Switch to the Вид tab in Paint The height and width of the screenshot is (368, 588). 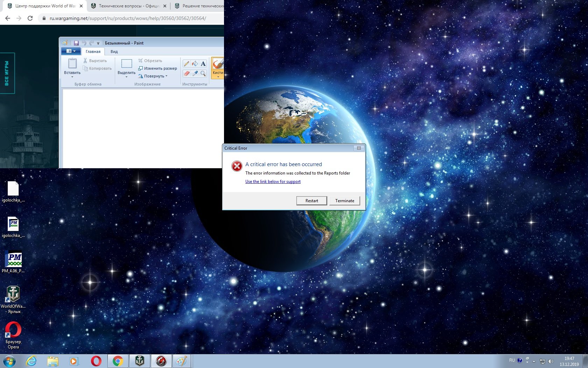[x=114, y=52]
